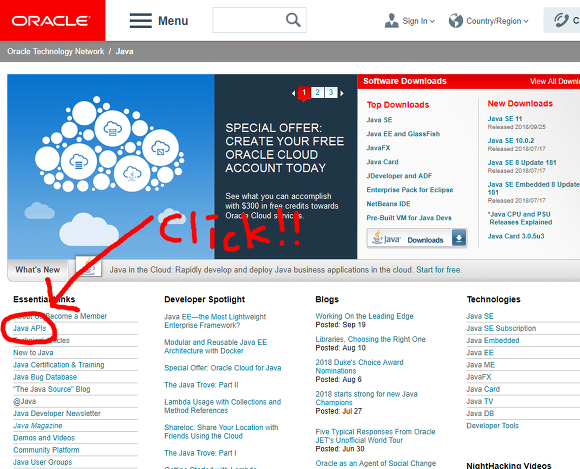This screenshot has height=469, width=580.
Task: Expand the Country/Region dropdown
Action: pos(497,21)
